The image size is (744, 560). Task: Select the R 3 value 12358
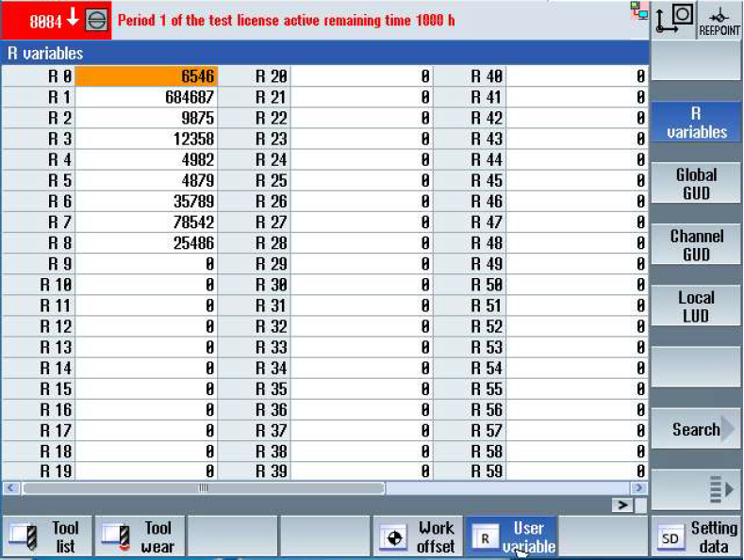click(146, 139)
